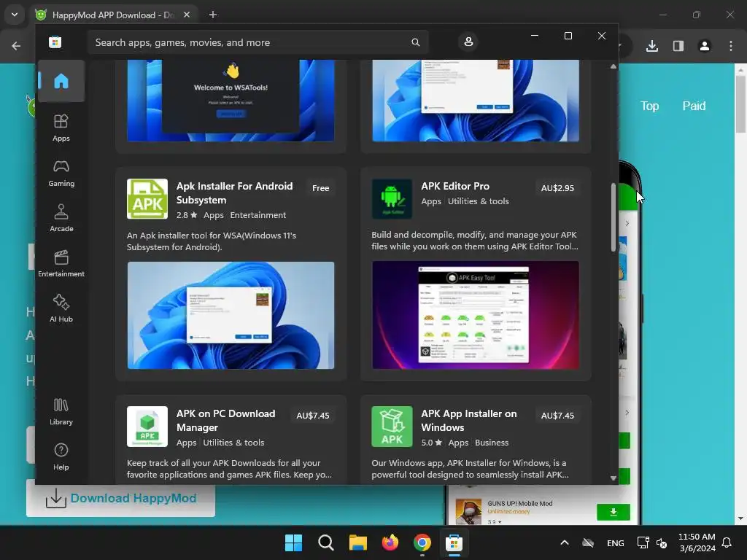Click Apk Installer For Android Subsystem title

(x=234, y=192)
